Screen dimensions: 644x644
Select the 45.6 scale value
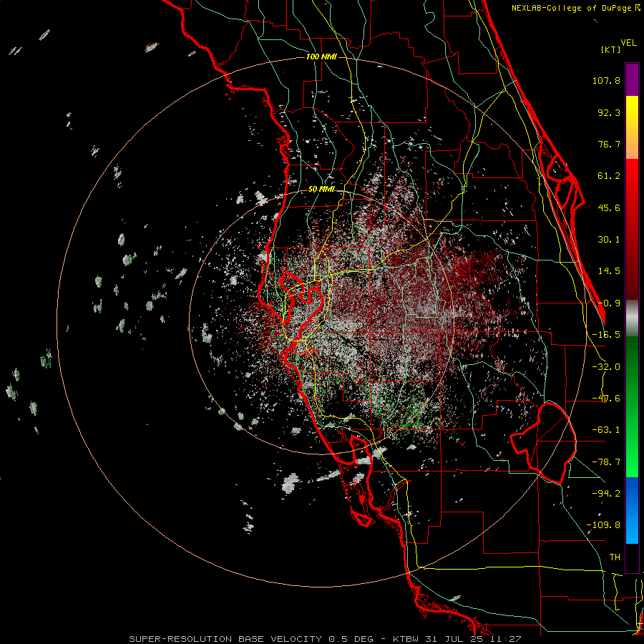(609, 208)
